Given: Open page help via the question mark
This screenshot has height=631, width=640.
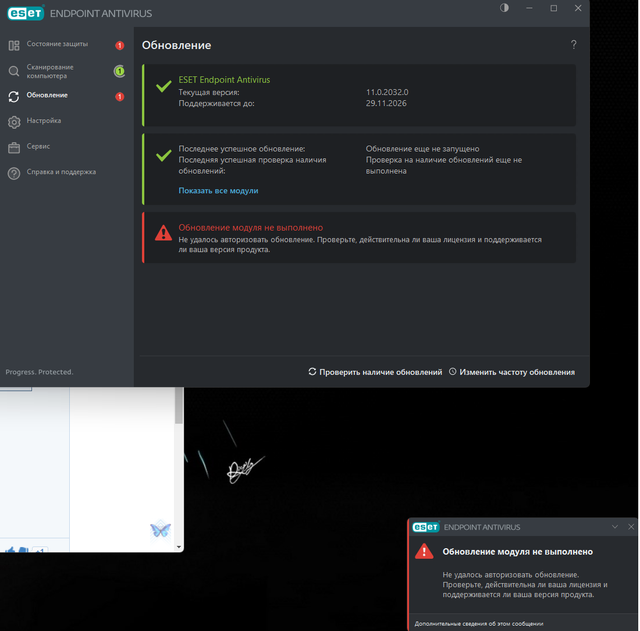Looking at the screenshot, I should (x=573, y=44).
